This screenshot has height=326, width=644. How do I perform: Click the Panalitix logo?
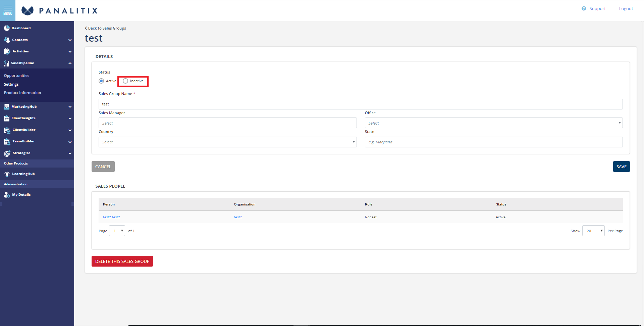(x=59, y=11)
